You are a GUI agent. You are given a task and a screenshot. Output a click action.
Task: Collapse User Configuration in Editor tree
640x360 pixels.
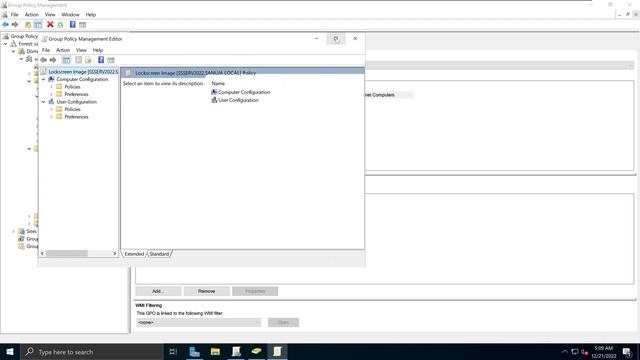click(44, 102)
